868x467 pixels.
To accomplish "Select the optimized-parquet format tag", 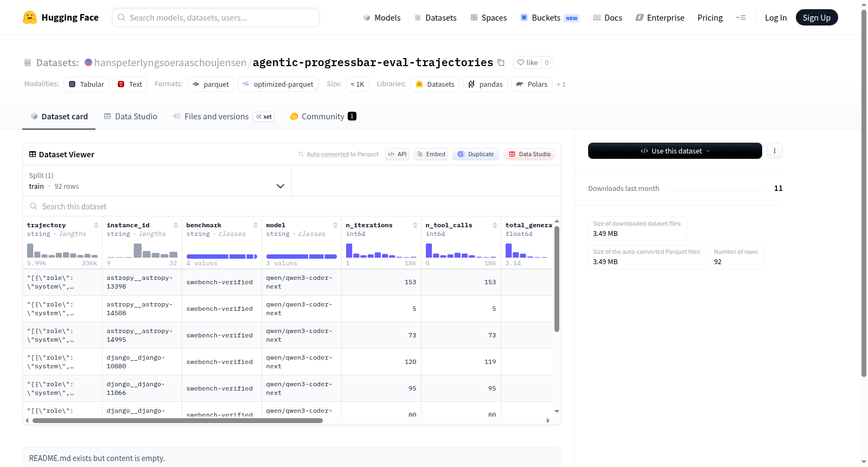I will 278,84.
